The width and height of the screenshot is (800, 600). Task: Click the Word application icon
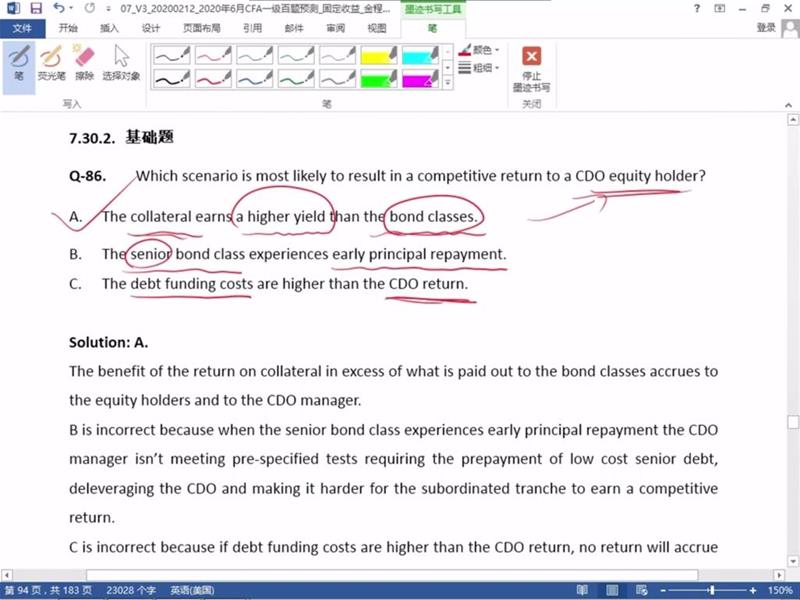click(x=13, y=8)
